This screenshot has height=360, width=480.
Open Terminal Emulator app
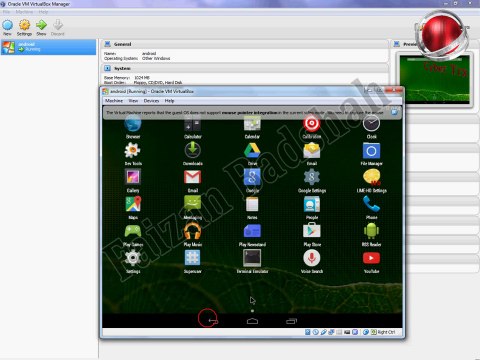[x=252, y=260]
